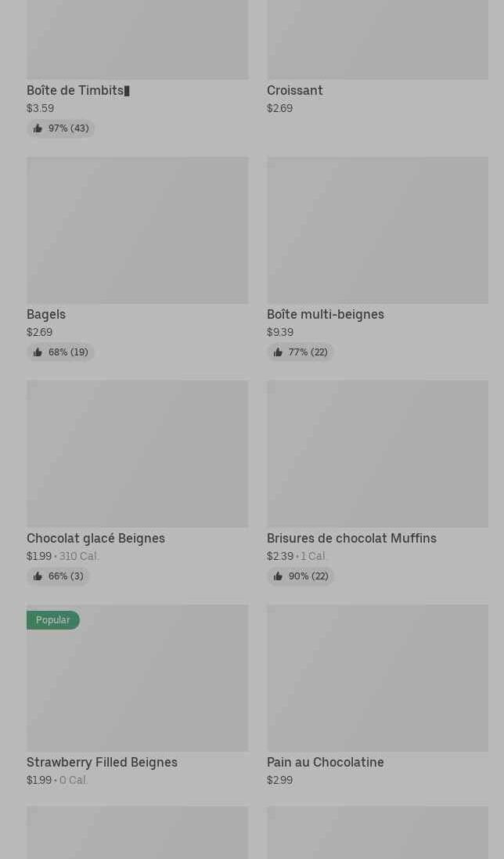Screen dimensions: 504x859
Task: Click thumbs-up icon on Boîte de Timbits rating
Action: pyautogui.click(x=38, y=128)
